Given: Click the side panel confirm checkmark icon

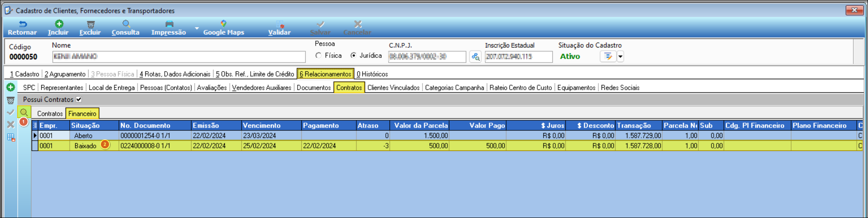Looking at the screenshot, I should click(11, 112).
